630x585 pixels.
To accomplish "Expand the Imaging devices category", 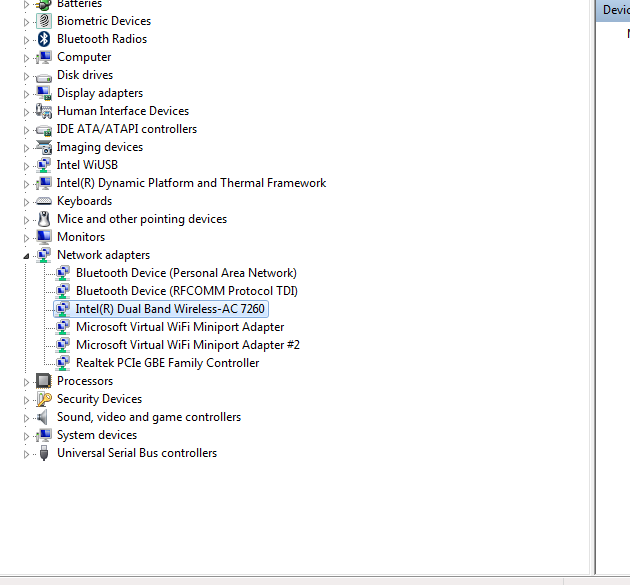I will [x=26, y=148].
